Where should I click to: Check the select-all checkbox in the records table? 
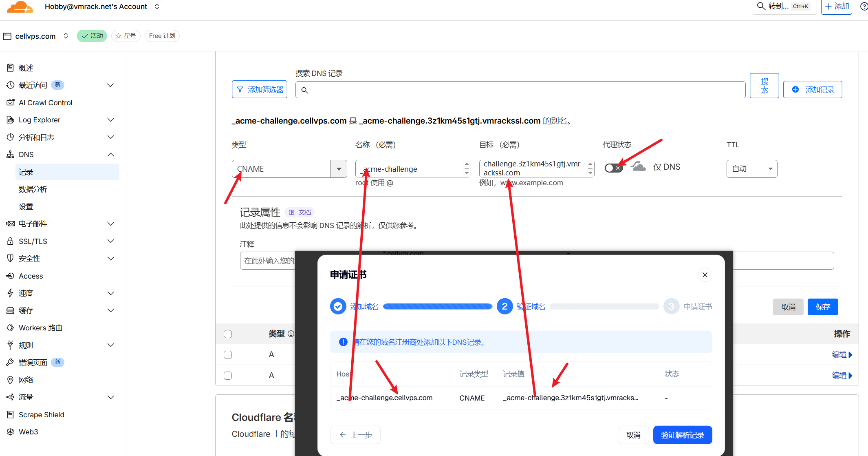click(x=227, y=334)
